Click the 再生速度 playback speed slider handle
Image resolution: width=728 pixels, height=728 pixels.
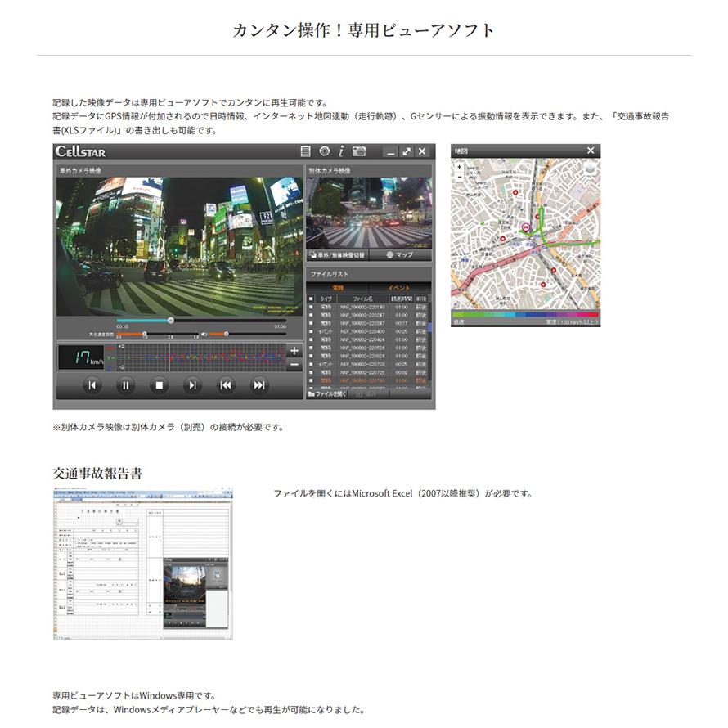point(145,334)
